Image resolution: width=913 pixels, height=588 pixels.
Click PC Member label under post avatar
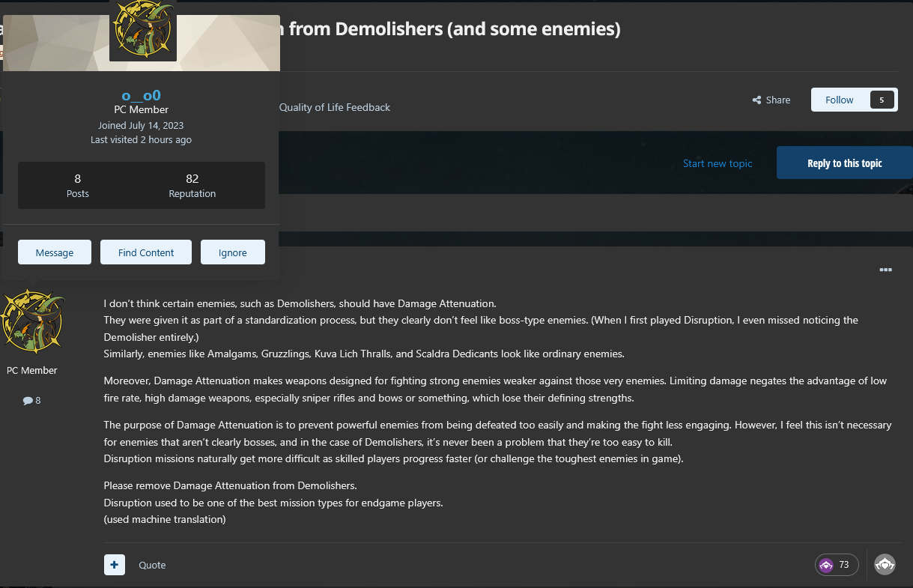(32, 370)
